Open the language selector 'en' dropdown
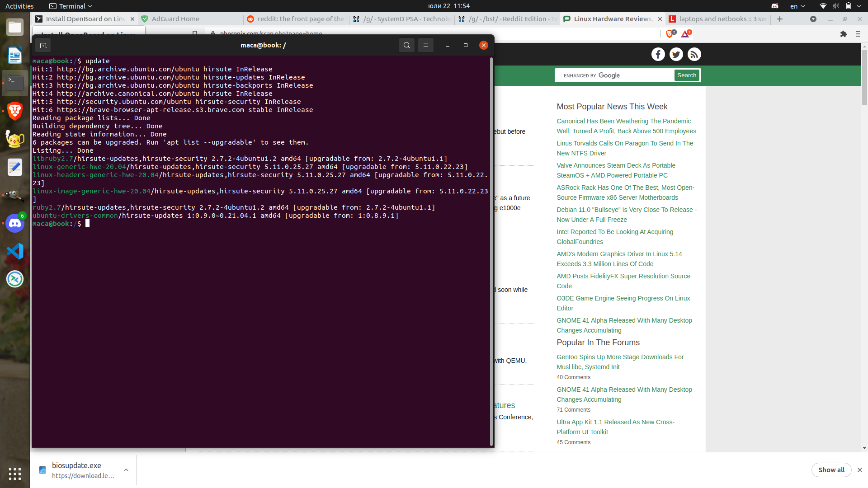868x488 pixels. click(x=797, y=6)
